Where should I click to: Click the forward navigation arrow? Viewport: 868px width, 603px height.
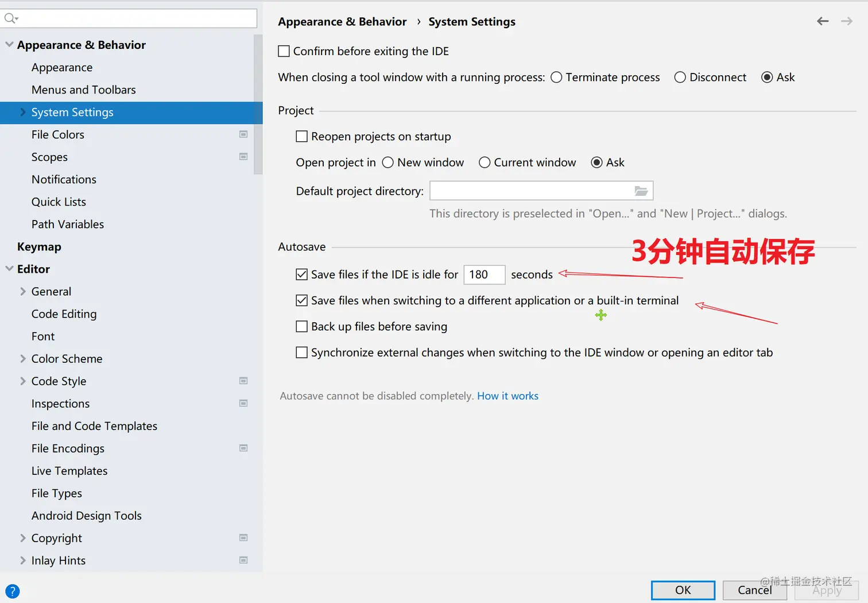pyautogui.click(x=847, y=21)
